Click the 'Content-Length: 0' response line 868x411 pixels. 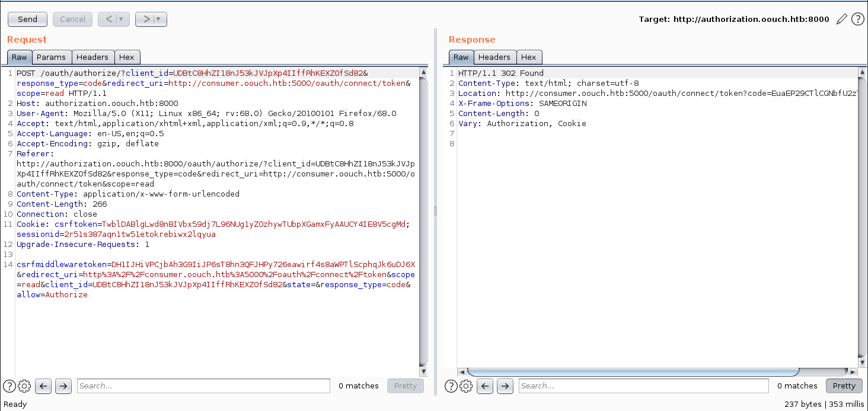coord(499,113)
